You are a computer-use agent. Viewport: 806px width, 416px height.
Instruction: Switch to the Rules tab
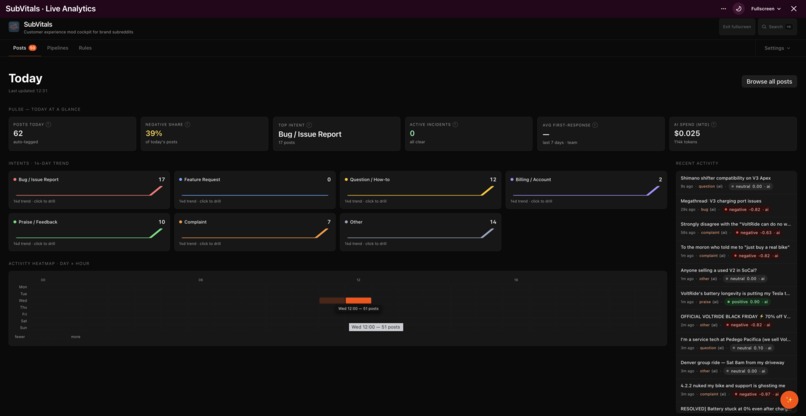coord(85,48)
